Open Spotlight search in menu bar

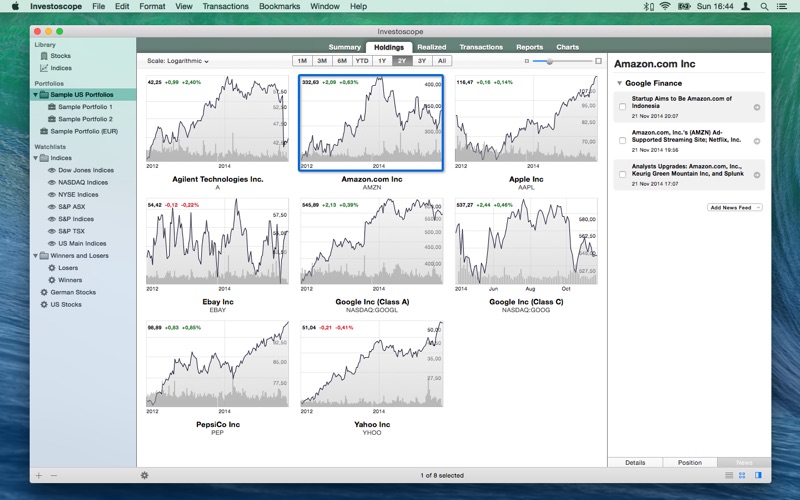click(764, 7)
